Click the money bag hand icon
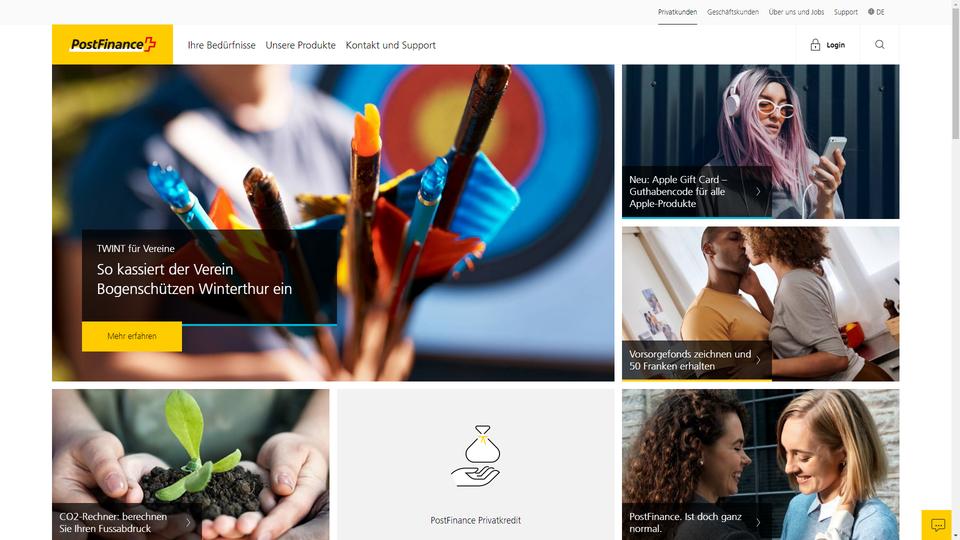 click(x=476, y=456)
